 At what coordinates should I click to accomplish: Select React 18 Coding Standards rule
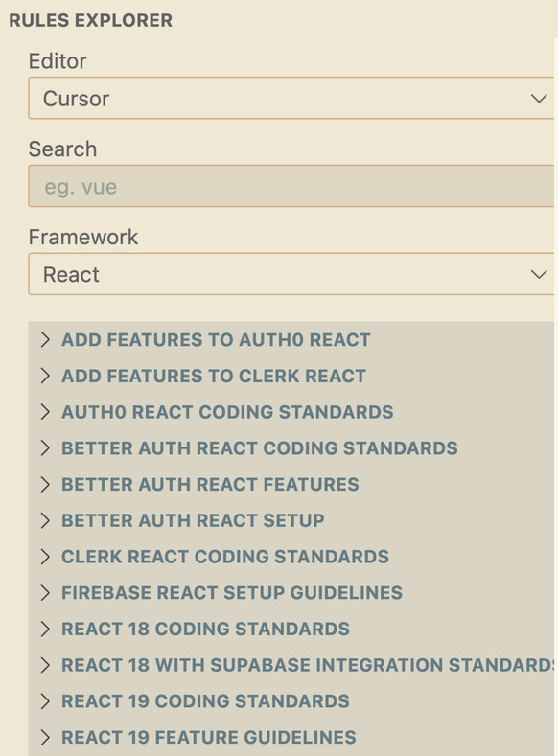205,630
